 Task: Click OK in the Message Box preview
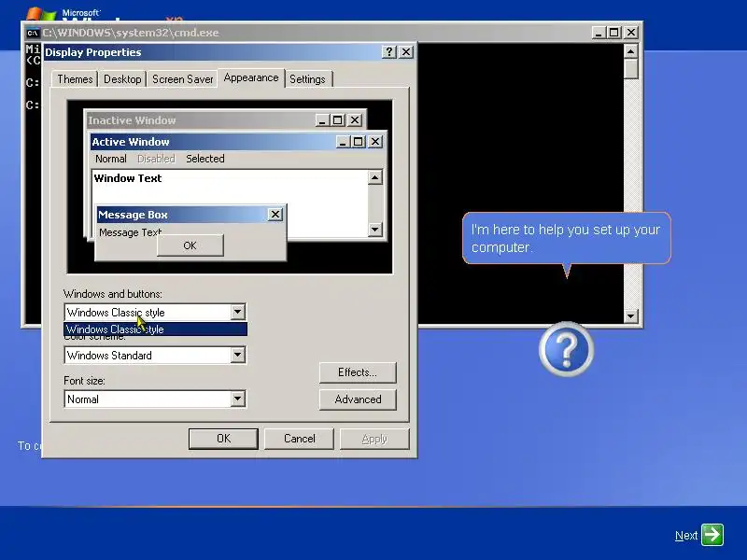click(x=190, y=245)
